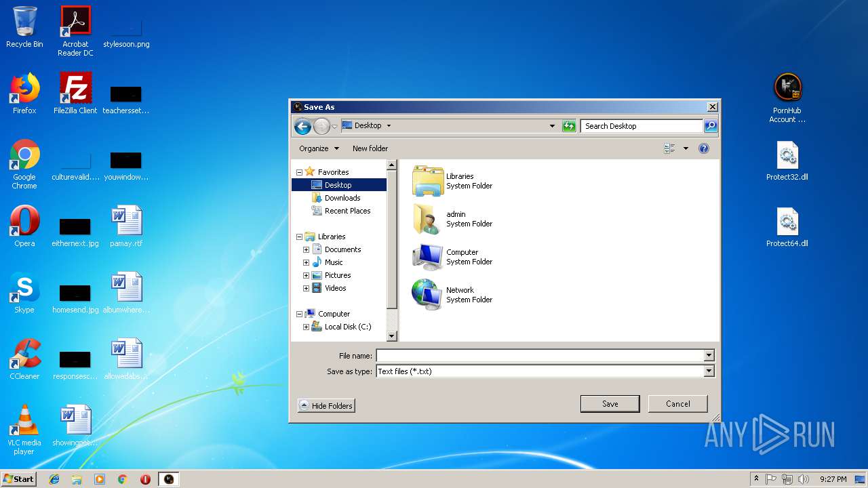Click the Save button
Screen dimensions: 868x488
pos(610,404)
